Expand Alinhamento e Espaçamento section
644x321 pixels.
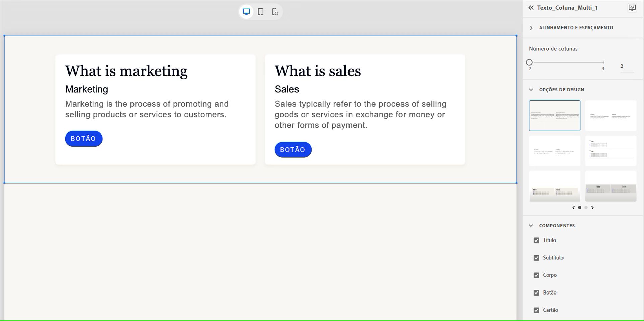[x=531, y=28]
